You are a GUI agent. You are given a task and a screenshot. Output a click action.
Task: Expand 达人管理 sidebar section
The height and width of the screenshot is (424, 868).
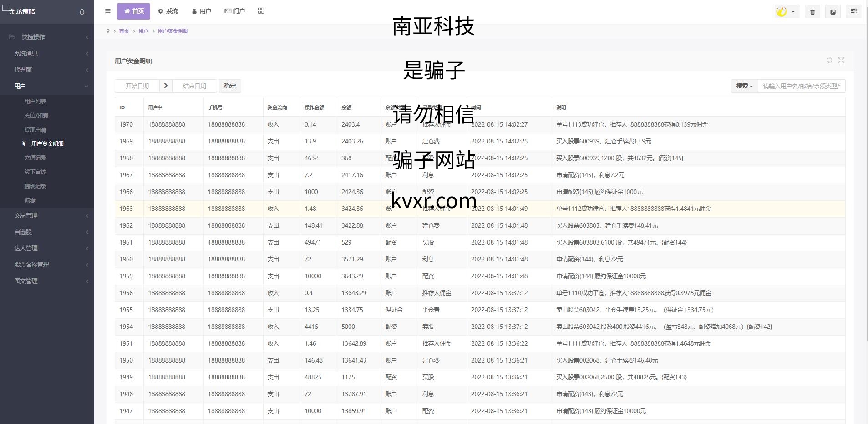coord(47,248)
